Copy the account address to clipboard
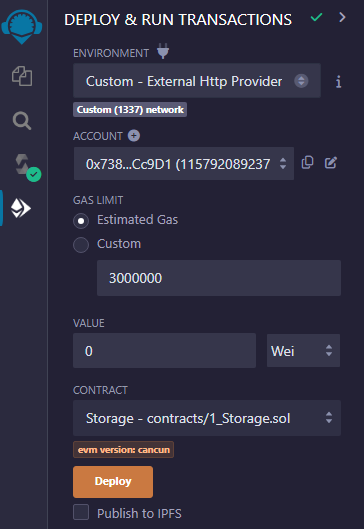 [307, 163]
